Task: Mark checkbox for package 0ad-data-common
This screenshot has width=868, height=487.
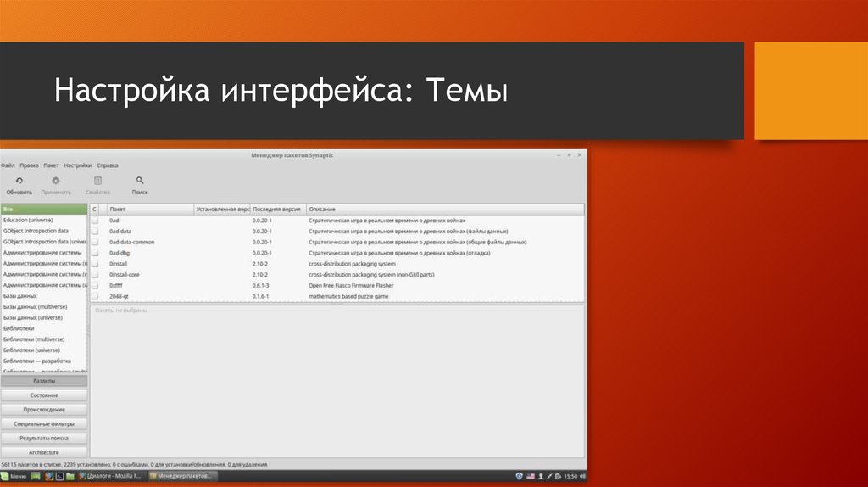Action: [x=95, y=242]
